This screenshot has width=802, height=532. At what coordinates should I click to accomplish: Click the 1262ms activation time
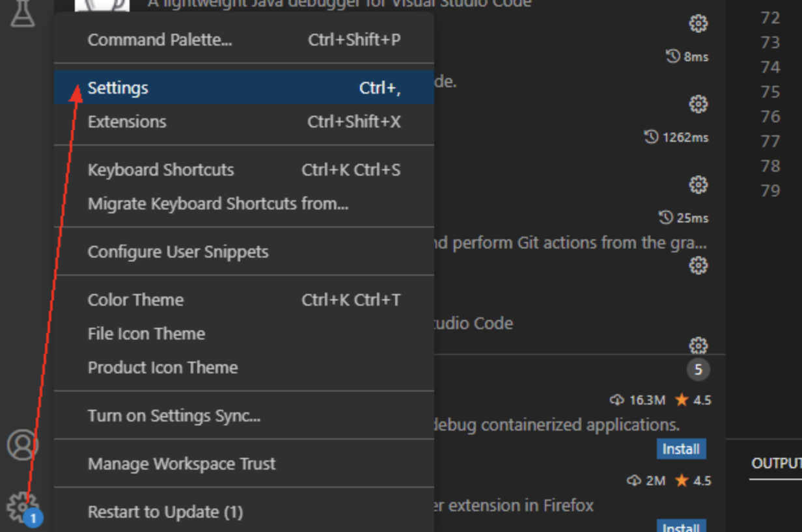click(x=676, y=137)
